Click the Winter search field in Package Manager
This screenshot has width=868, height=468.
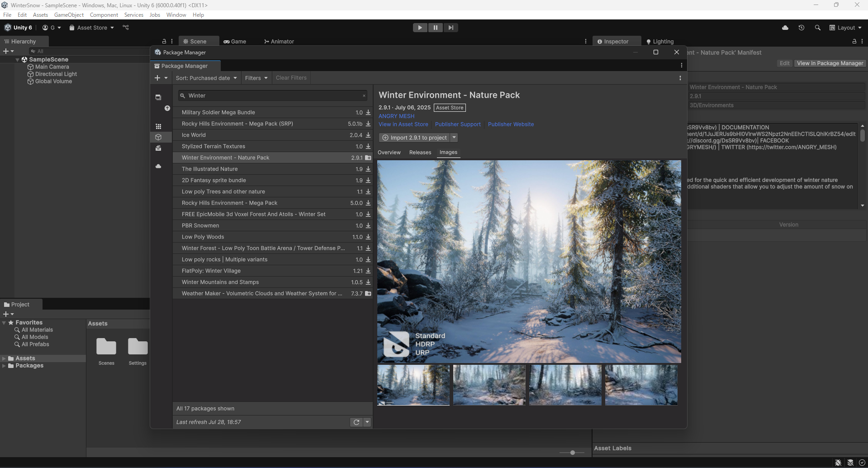(x=273, y=96)
